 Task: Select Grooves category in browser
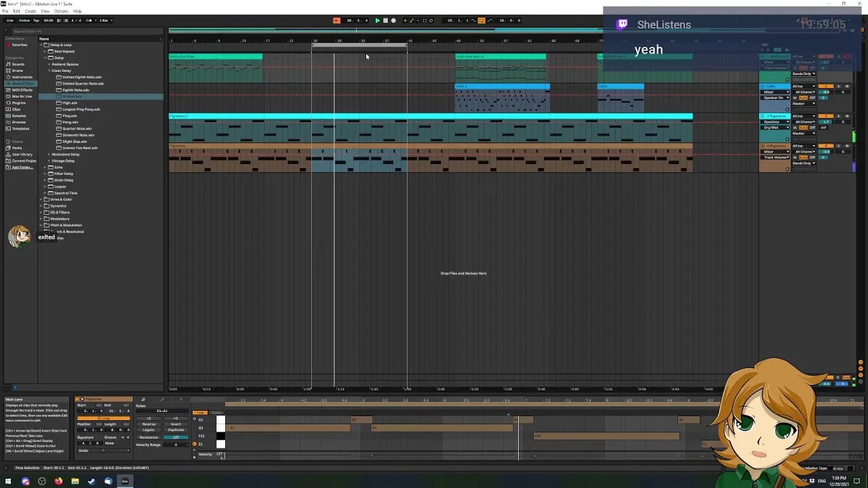[x=19, y=122]
